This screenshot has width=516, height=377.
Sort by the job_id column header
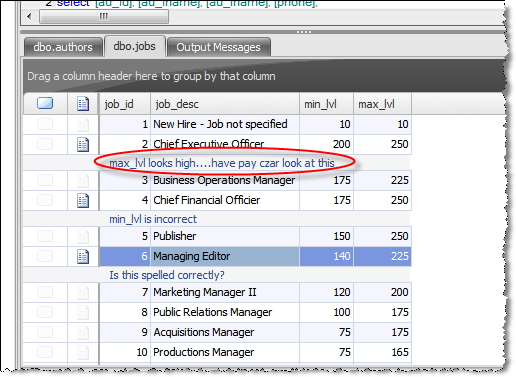click(x=125, y=104)
